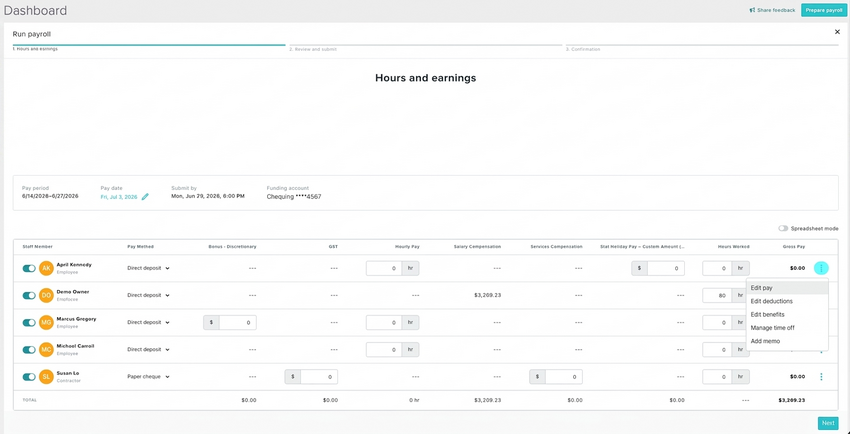Image resolution: width=850 pixels, height=434 pixels.
Task: Click the Bonus - Discretionary column header
Action: 233,247
